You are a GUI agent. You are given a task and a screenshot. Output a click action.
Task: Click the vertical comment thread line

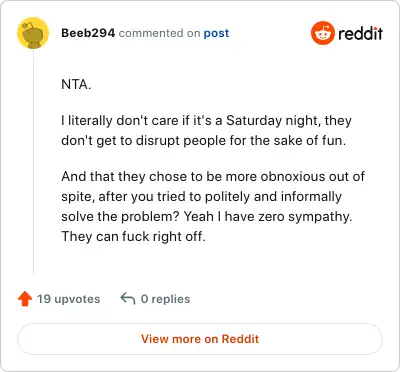tap(33, 162)
